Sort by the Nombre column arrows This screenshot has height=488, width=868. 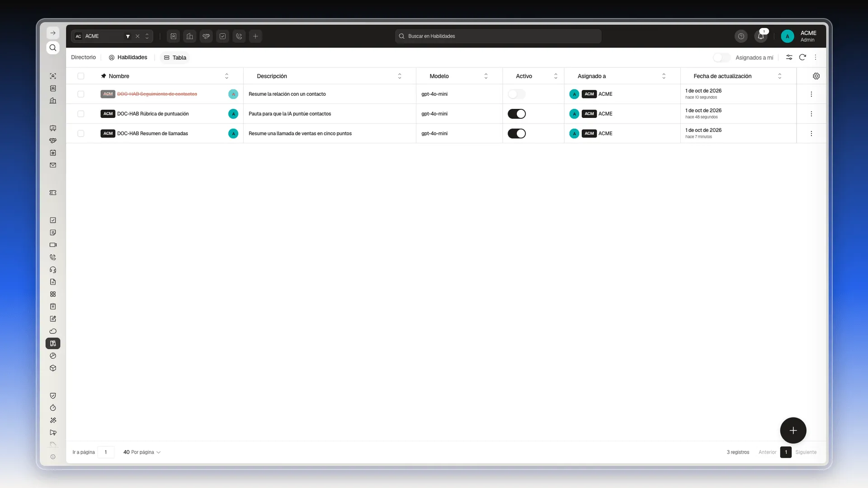coord(226,76)
